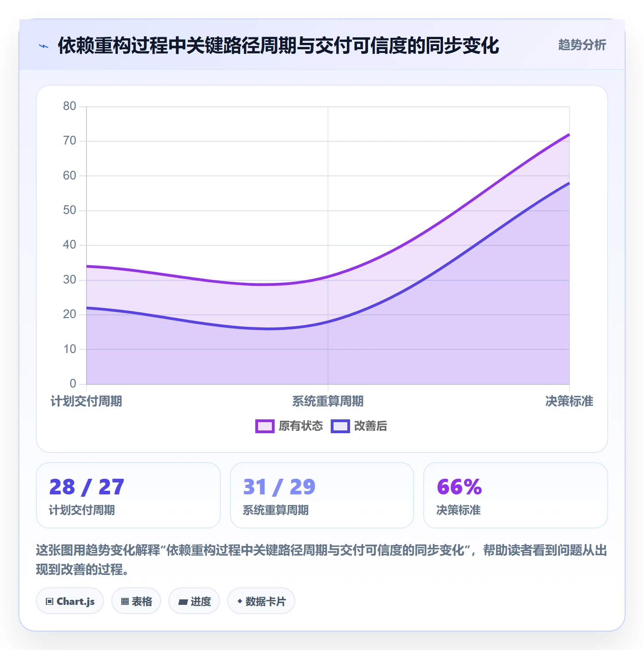This screenshot has width=644, height=650.
Task: Open the 28 / 27 计划交付周期 card
Action: [128, 495]
